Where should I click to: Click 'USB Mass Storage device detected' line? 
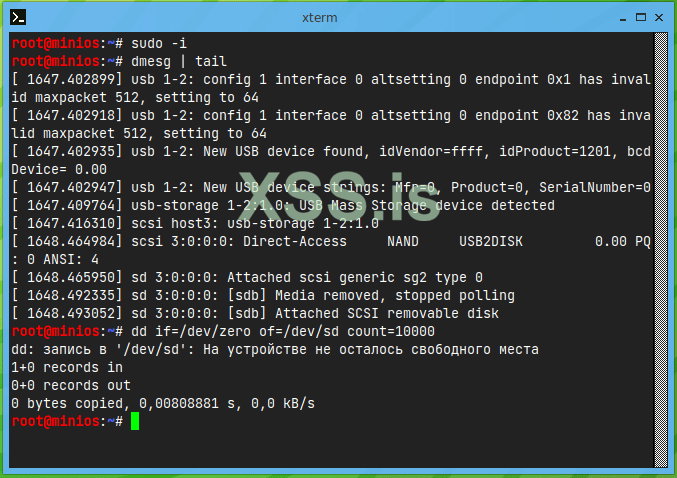pos(283,206)
